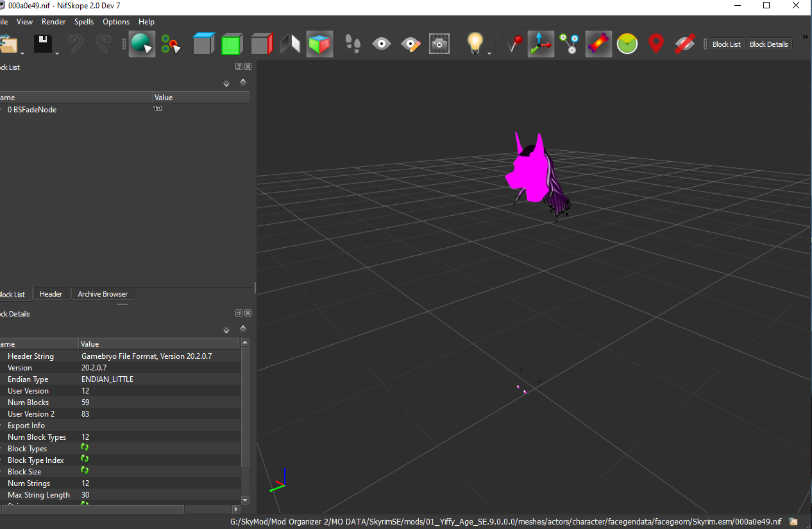Open the Render menu
The image size is (812, 529).
coord(54,22)
